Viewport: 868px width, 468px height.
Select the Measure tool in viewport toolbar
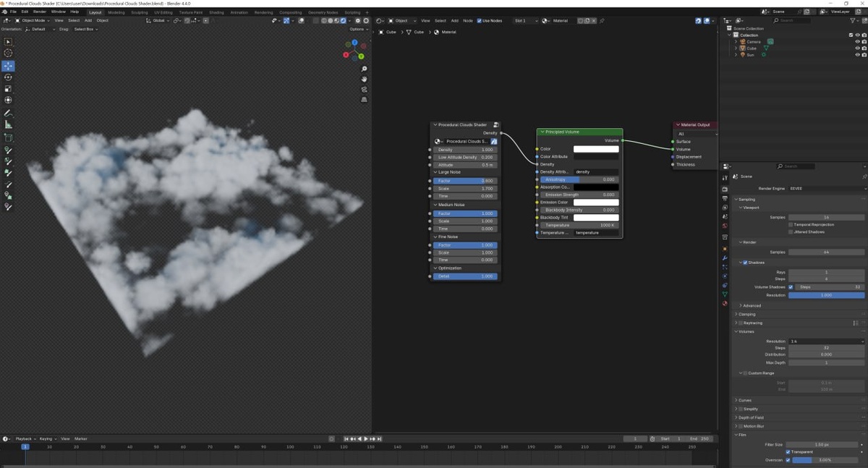8,125
